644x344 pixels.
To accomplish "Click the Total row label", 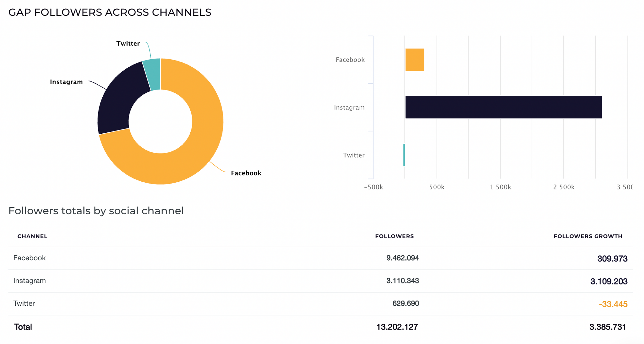I will [x=23, y=327].
